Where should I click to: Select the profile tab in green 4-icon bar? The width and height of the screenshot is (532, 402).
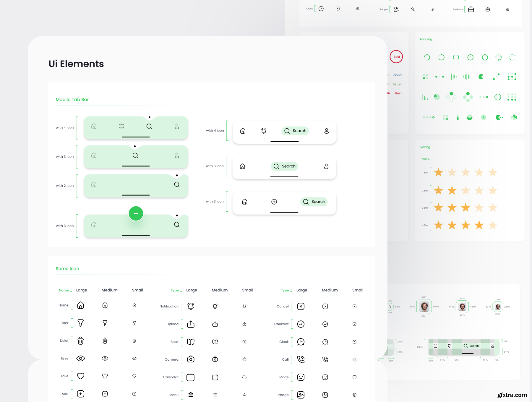pos(177,127)
